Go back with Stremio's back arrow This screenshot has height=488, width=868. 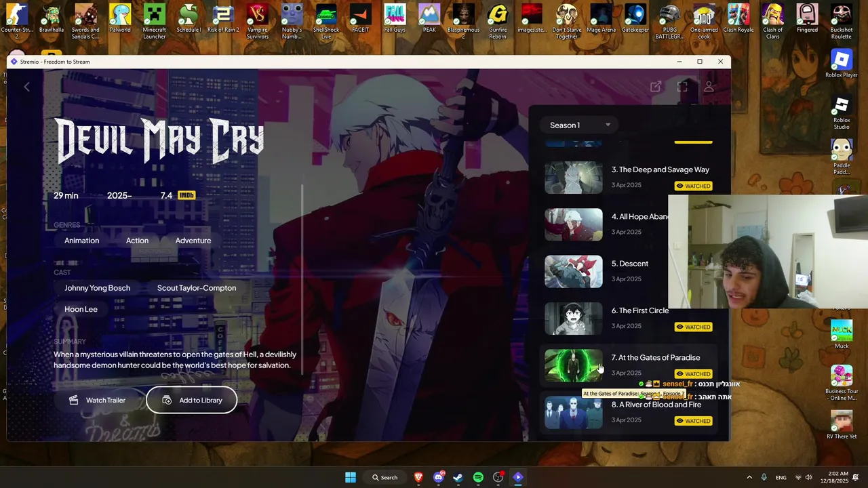26,87
